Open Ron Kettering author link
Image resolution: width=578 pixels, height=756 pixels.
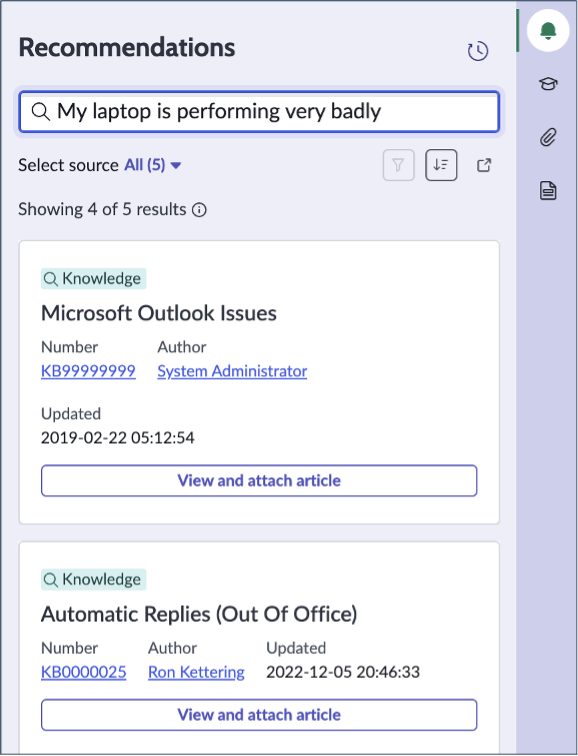(196, 672)
